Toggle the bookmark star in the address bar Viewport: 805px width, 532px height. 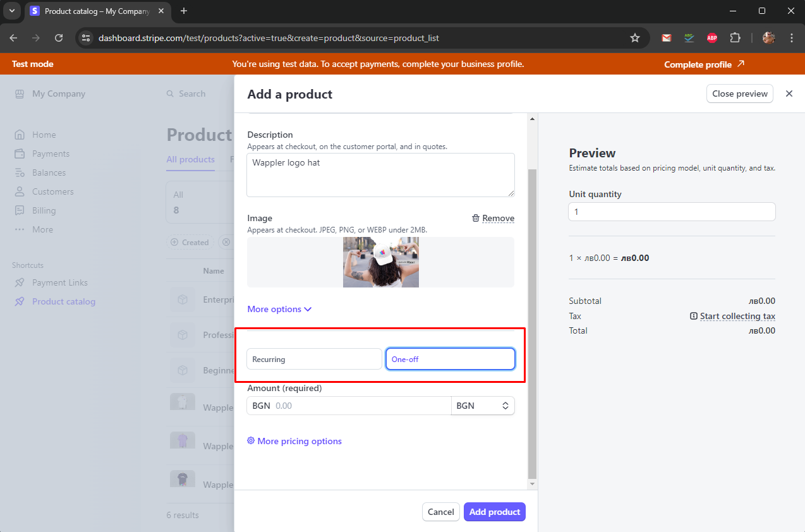coord(634,38)
